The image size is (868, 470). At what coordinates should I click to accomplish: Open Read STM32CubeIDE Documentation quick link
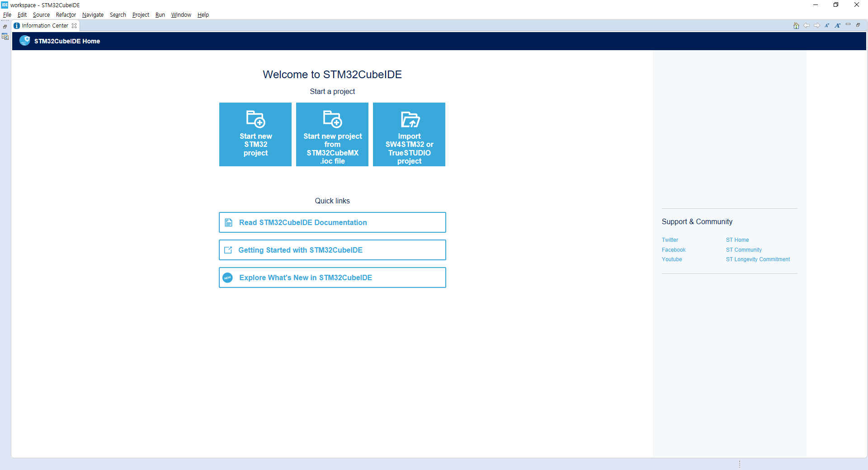[332, 222]
